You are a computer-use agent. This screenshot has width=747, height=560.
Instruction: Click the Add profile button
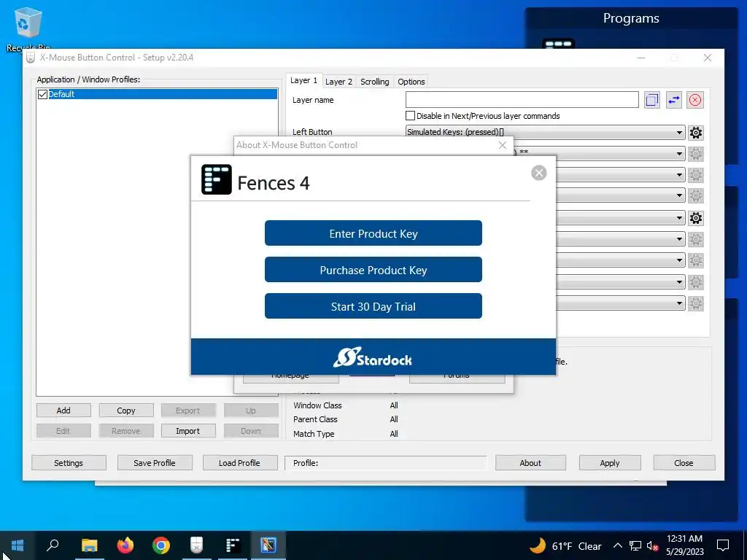pyautogui.click(x=63, y=411)
